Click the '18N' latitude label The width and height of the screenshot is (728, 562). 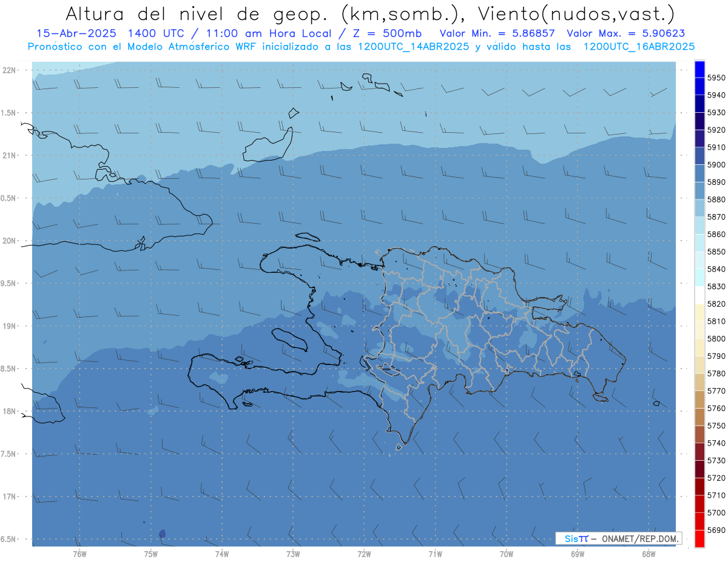[9, 411]
